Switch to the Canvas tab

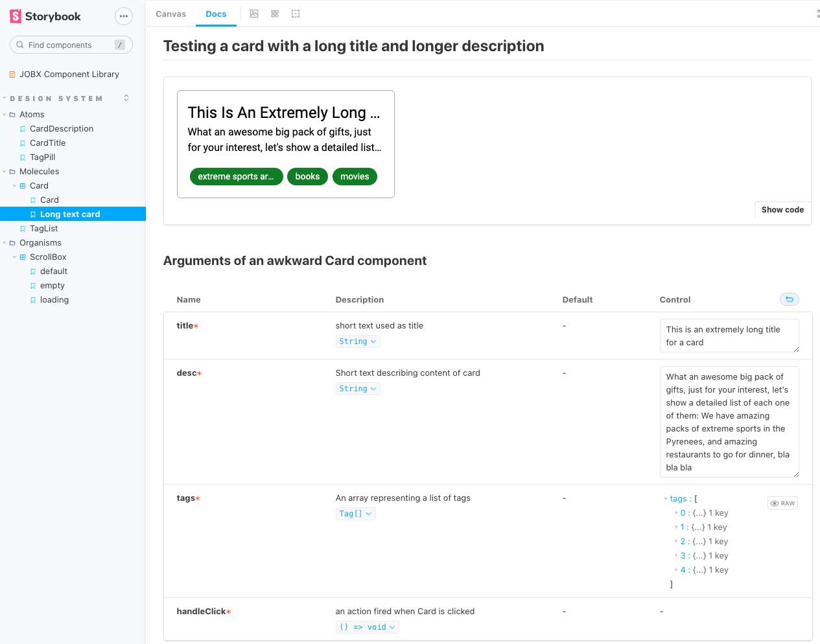170,14
